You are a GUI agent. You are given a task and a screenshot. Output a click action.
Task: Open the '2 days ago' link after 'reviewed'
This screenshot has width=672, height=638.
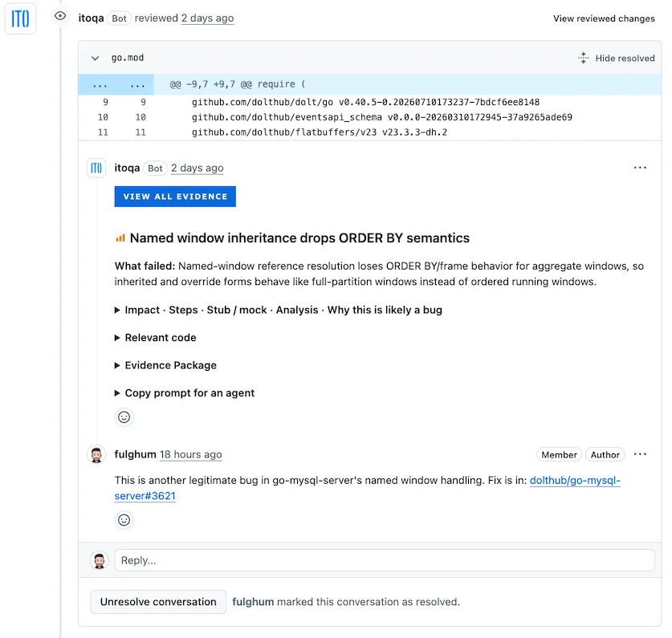click(x=207, y=18)
